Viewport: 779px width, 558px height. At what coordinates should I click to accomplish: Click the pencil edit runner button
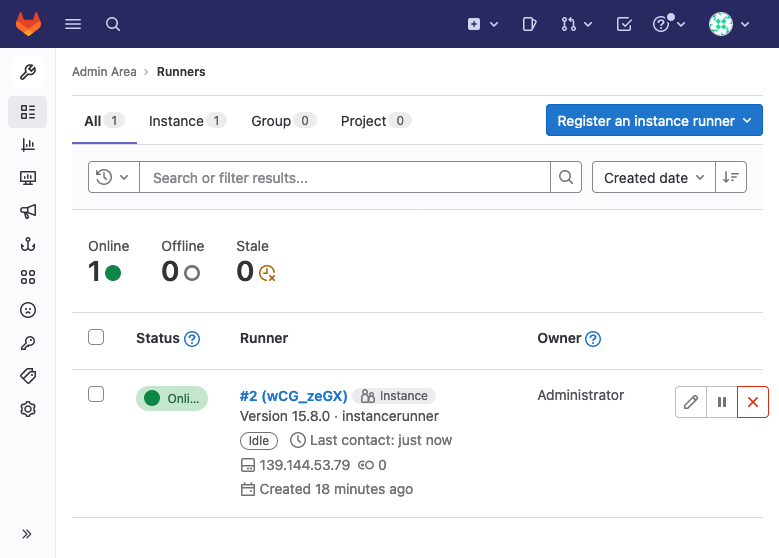(691, 402)
